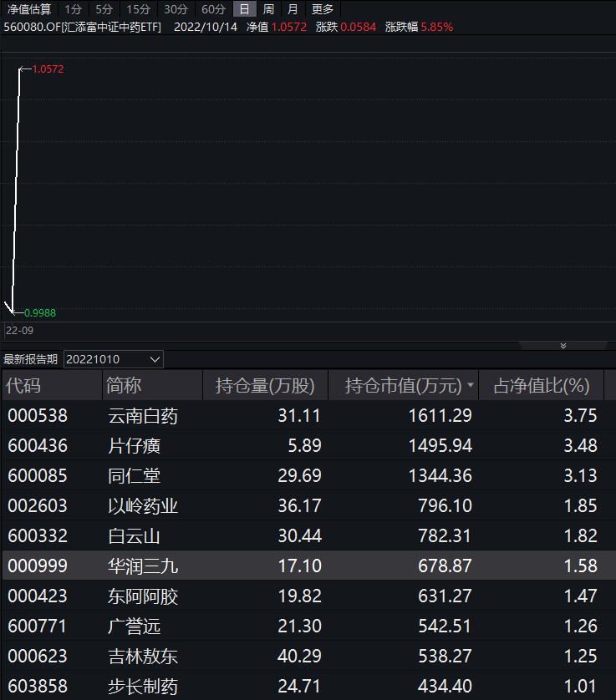
Task: Open the 最新报告期 date dropdown 20221010
Action: (x=114, y=359)
